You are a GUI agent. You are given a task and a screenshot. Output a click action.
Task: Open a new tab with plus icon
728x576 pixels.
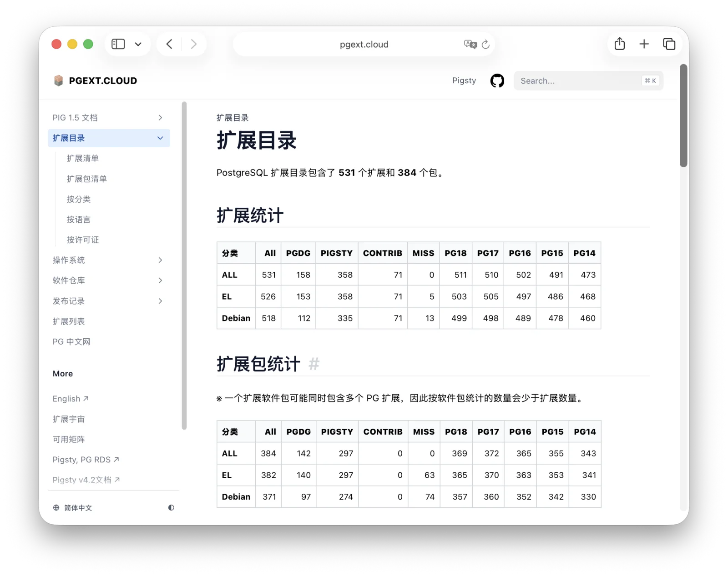coord(644,44)
